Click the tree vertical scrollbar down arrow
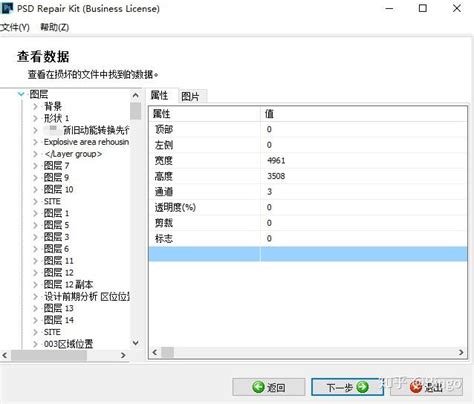Image resolution: width=474 pixels, height=404 pixels. 136,343
